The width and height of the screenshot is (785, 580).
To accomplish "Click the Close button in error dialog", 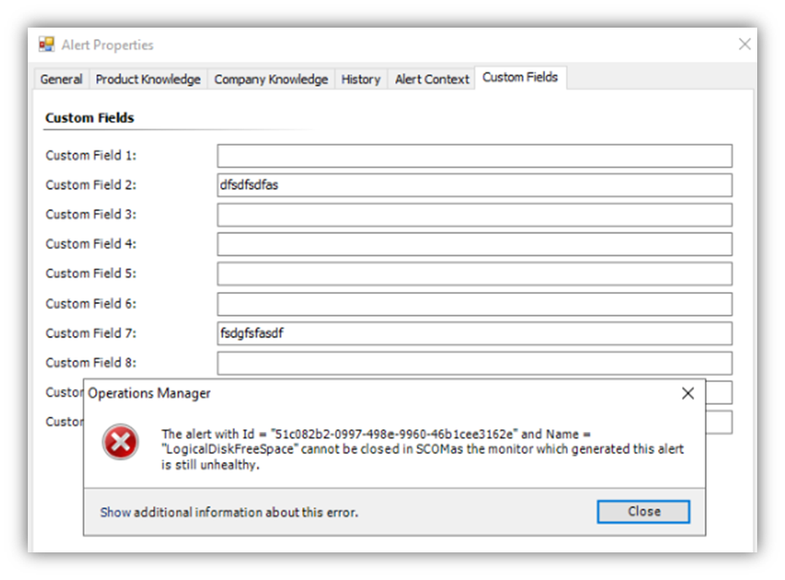I will tap(643, 511).
